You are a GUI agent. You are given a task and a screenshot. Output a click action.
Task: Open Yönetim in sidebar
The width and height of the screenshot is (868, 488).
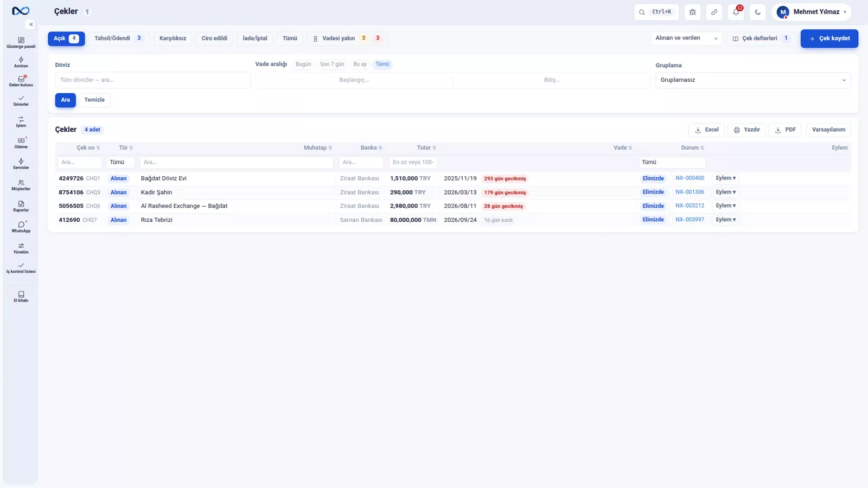tap(21, 248)
